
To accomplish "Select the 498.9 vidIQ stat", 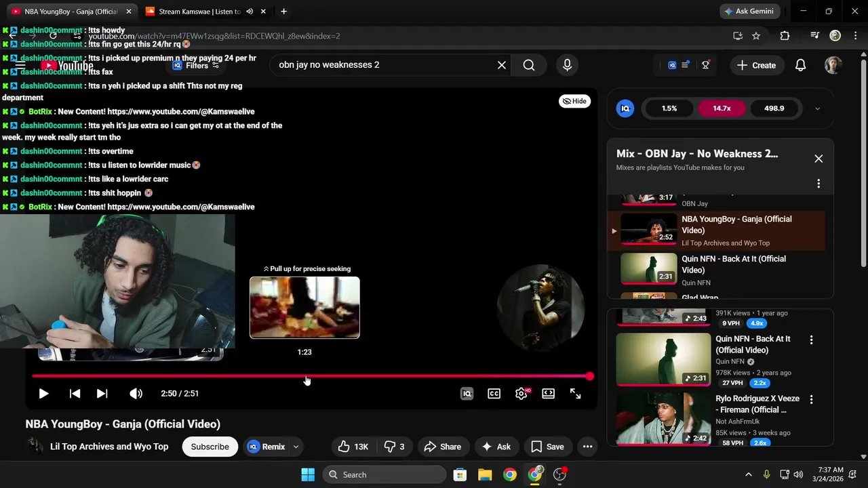I will [x=774, y=108].
